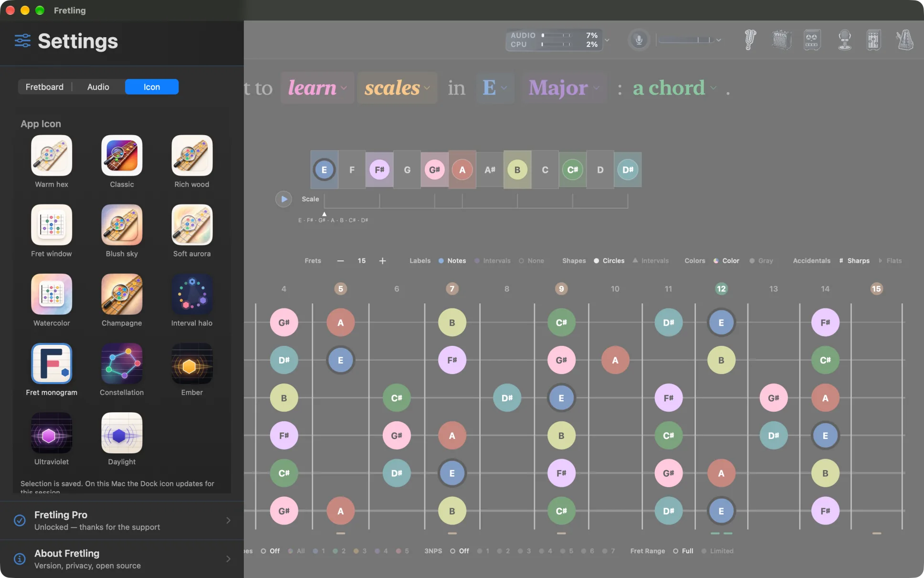This screenshot has width=924, height=578.
Task: Expand the Audio CPU meter chevron
Action: pos(607,40)
